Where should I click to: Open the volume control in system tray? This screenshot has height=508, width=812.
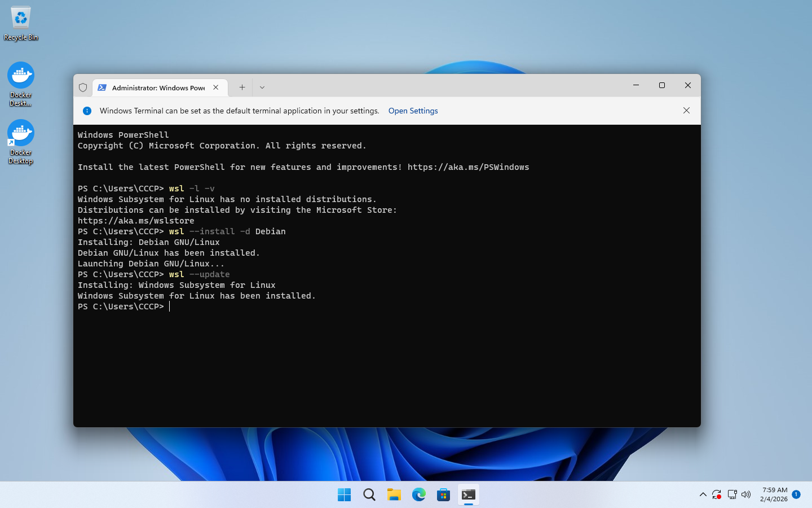[x=746, y=494]
